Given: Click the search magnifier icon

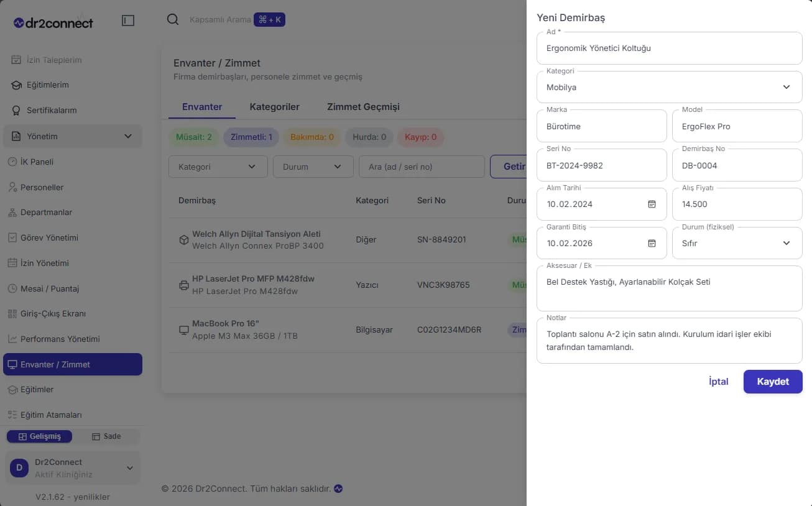Looking at the screenshot, I should click(173, 19).
